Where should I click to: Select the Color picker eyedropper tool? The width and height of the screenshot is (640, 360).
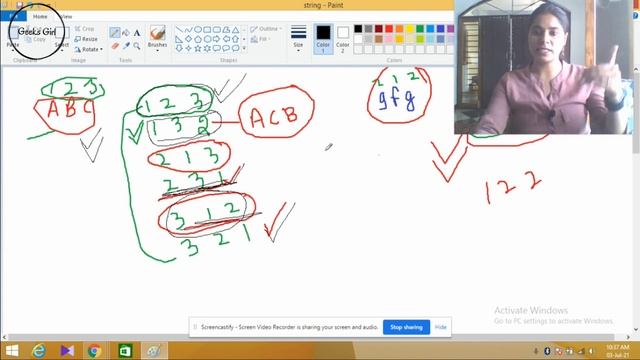[x=126, y=46]
